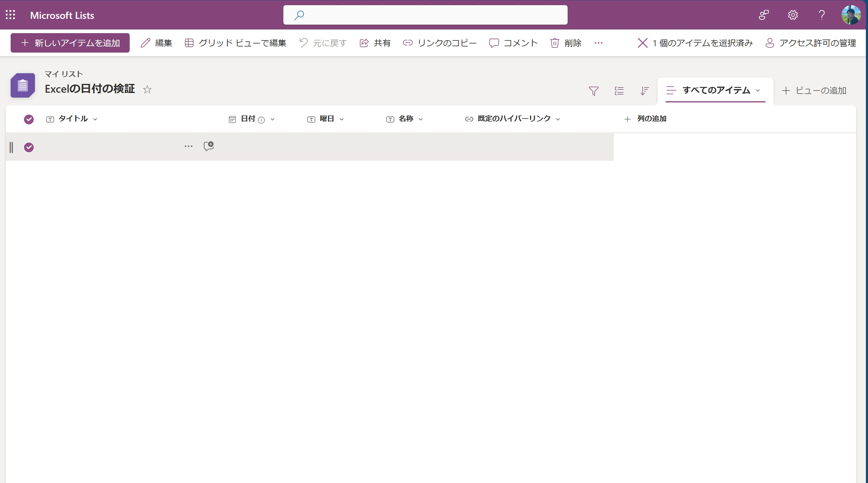Expand the タイトル column dropdown
Viewport: 868px width, 483px height.
(95, 119)
